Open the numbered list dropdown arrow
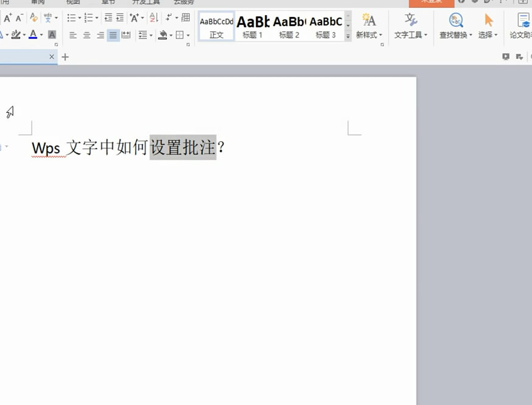This screenshot has width=532, height=405. point(96,17)
